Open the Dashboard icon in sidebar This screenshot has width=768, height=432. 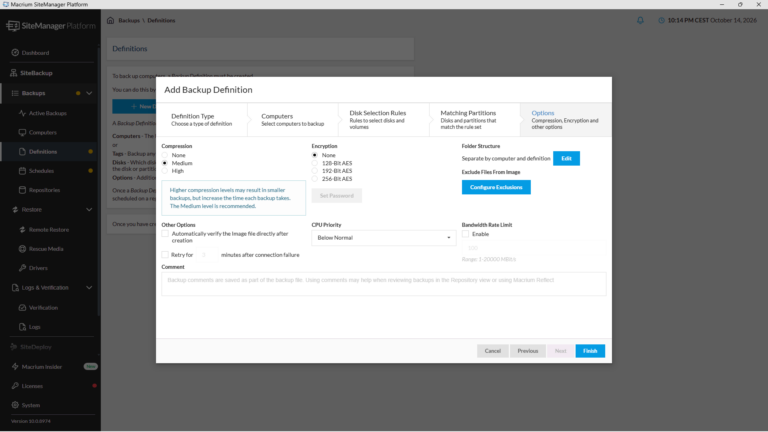15,52
